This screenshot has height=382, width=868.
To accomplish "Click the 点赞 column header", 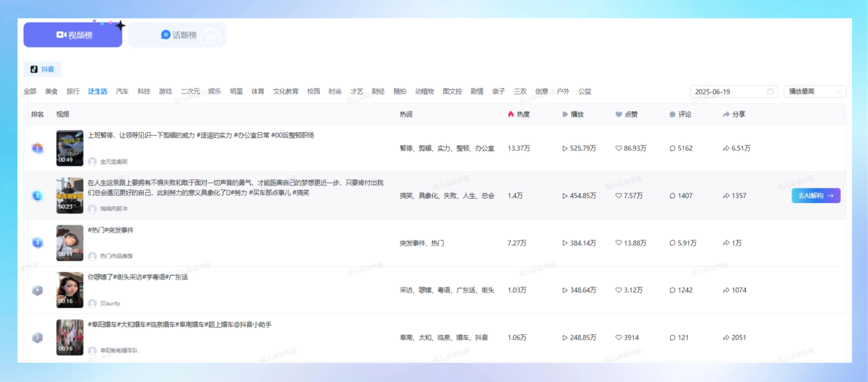I will 627,114.
